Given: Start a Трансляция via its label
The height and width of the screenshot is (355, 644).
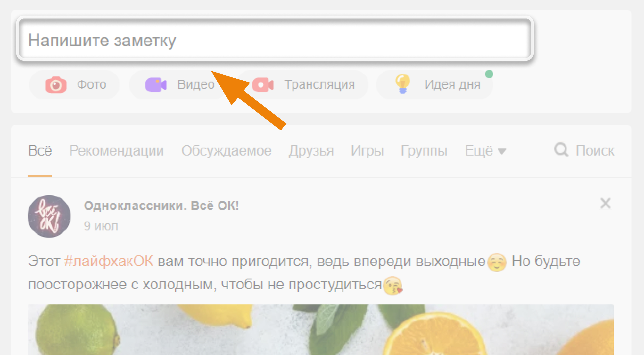Looking at the screenshot, I should click(320, 84).
